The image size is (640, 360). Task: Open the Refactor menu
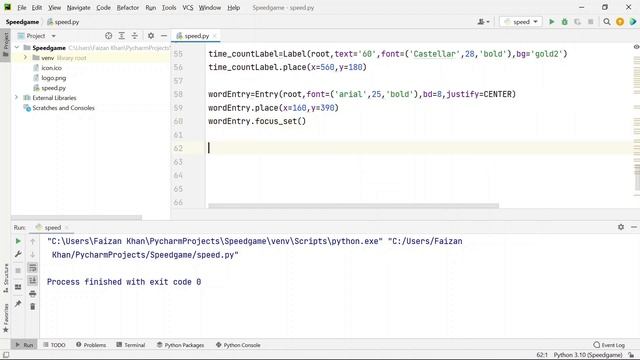[x=128, y=7]
